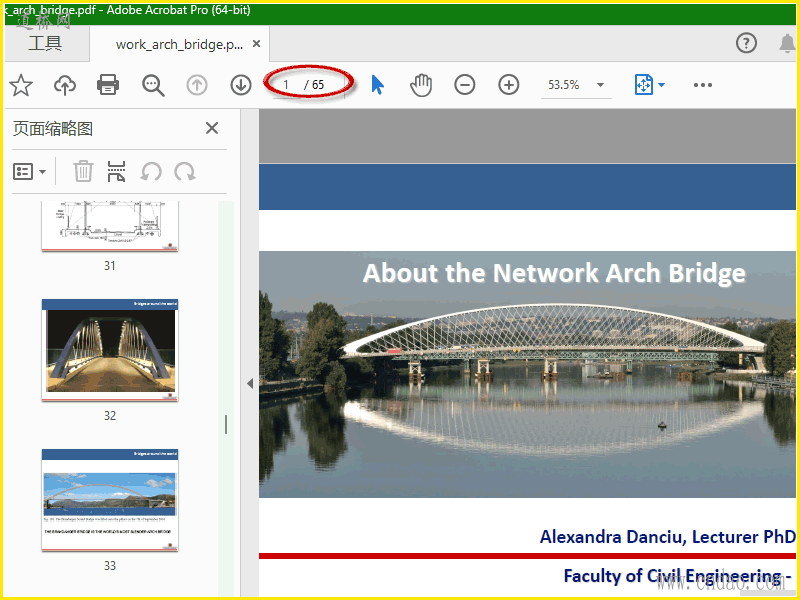Viewport: 800px width, 600px height.
Task: Open the zoom level dropdown
Action: (x=601, y=85)
